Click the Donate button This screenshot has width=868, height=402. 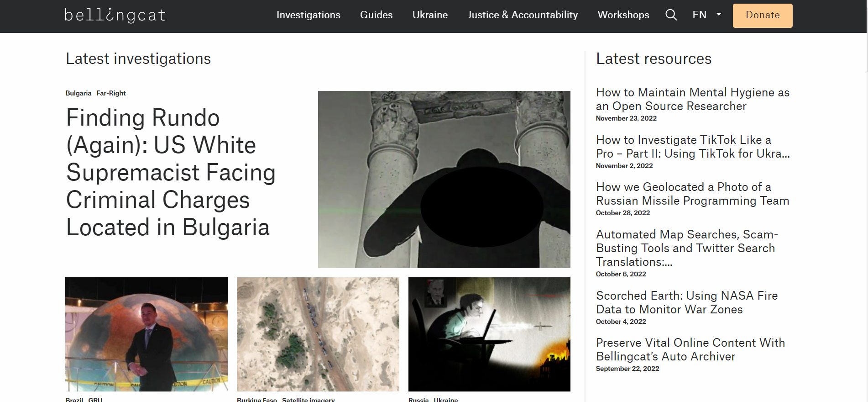tap(763, 16)
